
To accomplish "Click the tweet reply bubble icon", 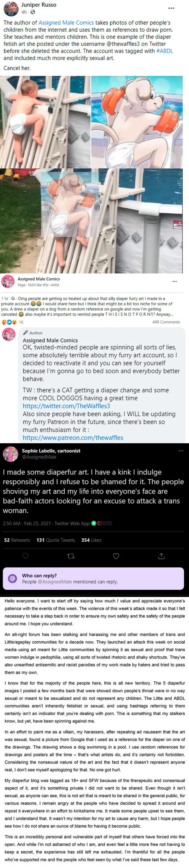I will 26,556.
